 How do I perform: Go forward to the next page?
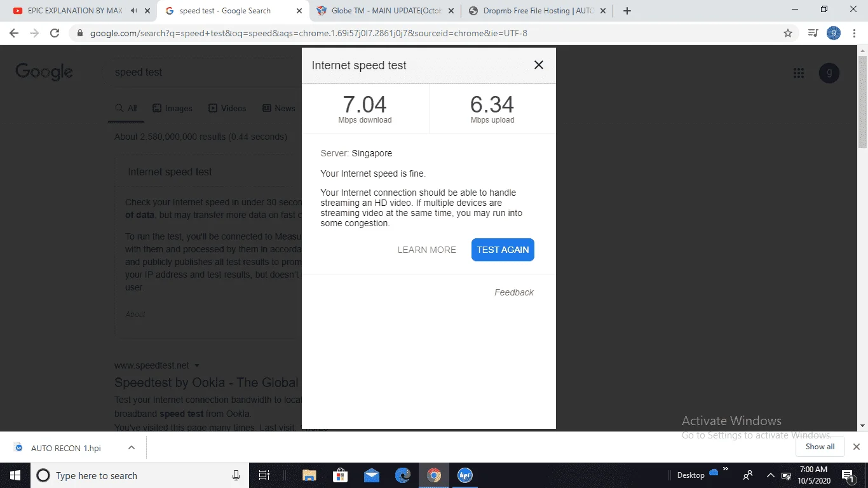[x=34, y=33]
